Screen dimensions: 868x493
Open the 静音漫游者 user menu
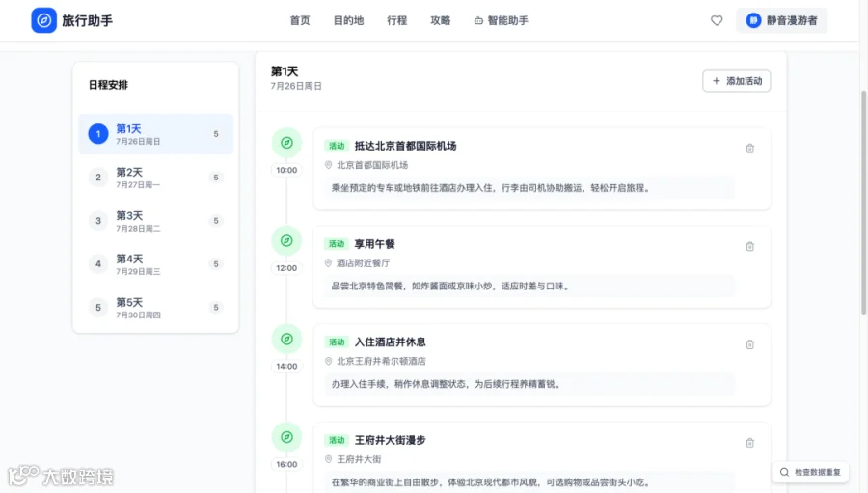pos(781,20)
